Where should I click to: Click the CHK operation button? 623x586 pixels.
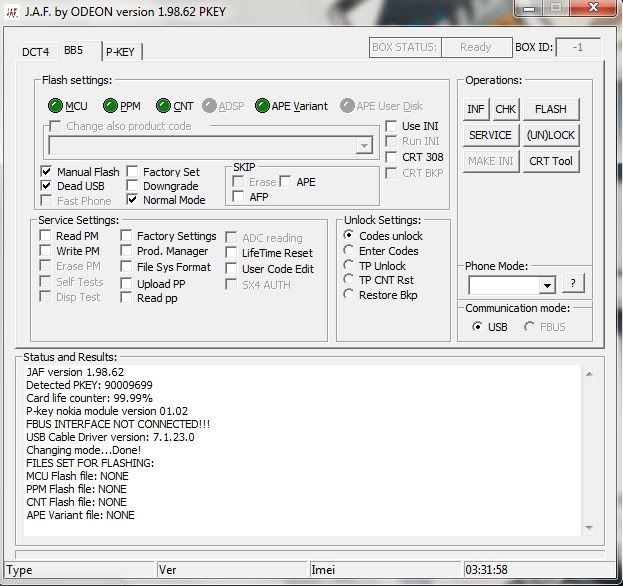(x=505, y=109)
